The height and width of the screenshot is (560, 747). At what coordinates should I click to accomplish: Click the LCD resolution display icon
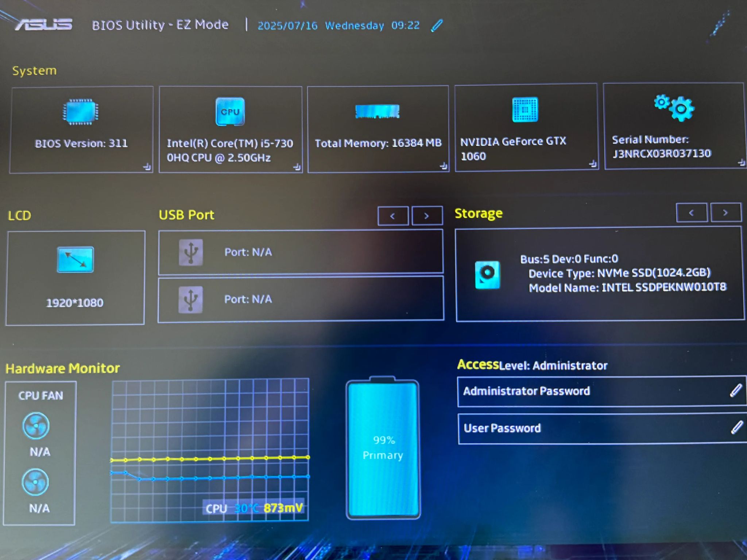[76, 260]
